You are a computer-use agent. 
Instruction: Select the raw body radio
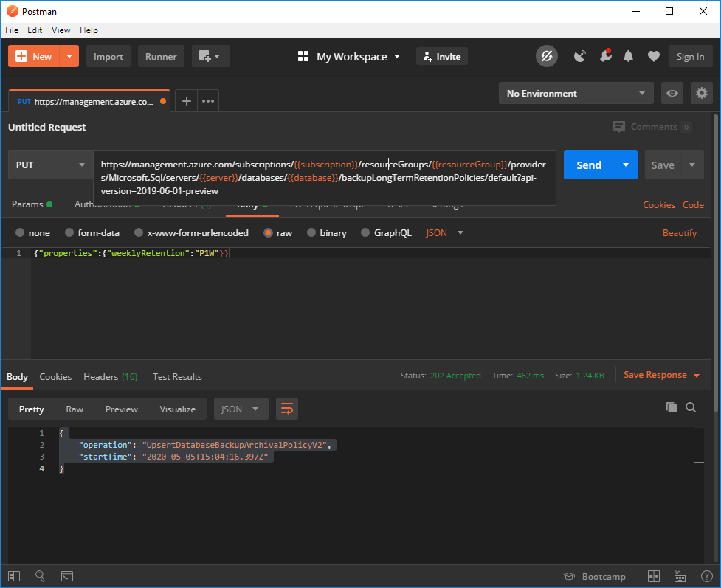click(x=268, y=232)
